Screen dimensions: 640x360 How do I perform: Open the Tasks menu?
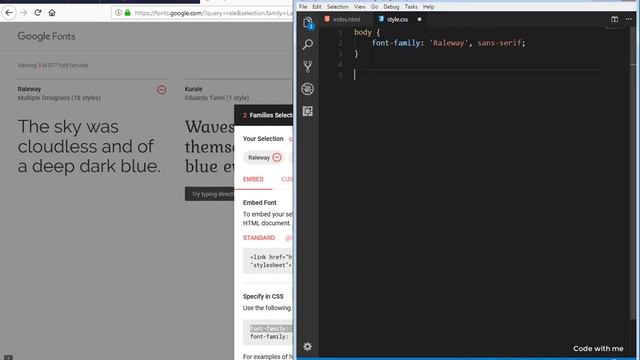click(411, 7)
